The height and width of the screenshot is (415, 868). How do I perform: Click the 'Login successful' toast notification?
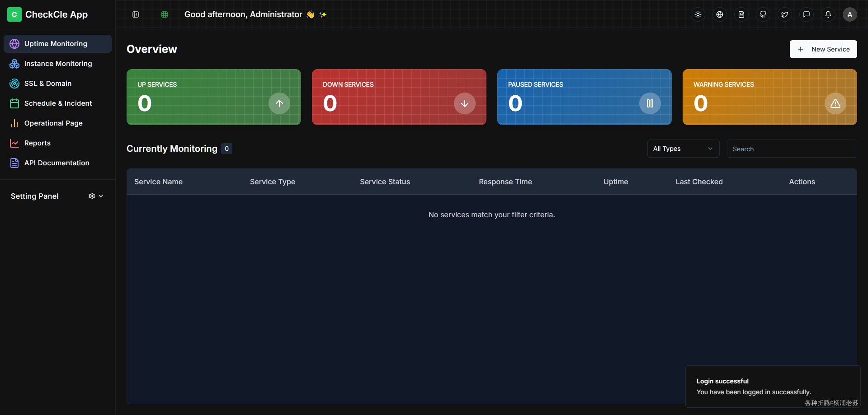tap(773, 387)
